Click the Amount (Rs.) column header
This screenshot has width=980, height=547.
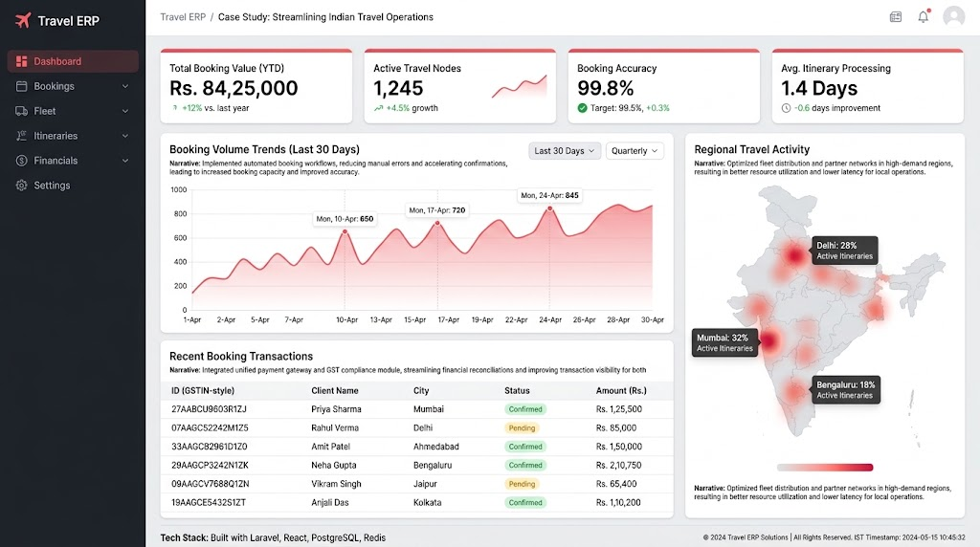tap(621, 390)
